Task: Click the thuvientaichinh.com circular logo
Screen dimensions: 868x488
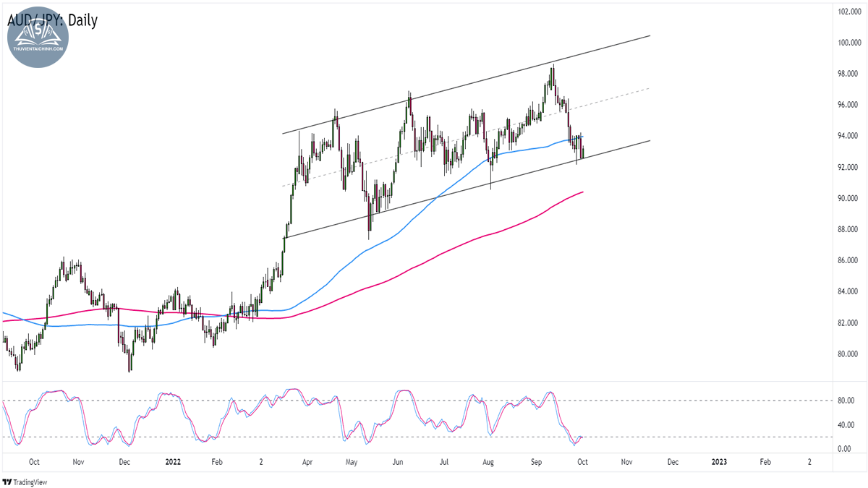Action: [x=38, y=38]
